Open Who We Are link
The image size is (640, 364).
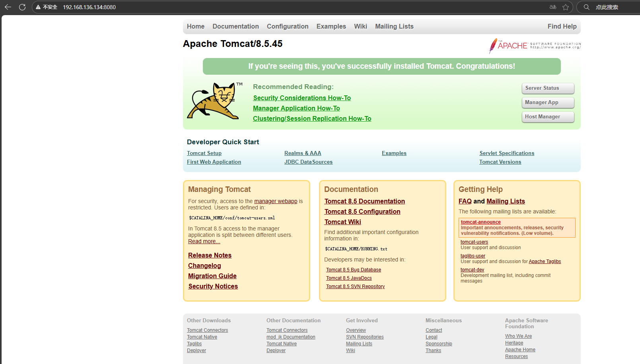pos(518,336)
